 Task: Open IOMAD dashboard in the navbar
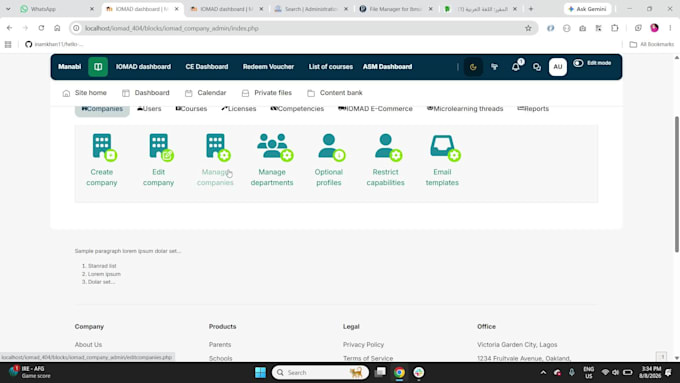tap(143, 67)
